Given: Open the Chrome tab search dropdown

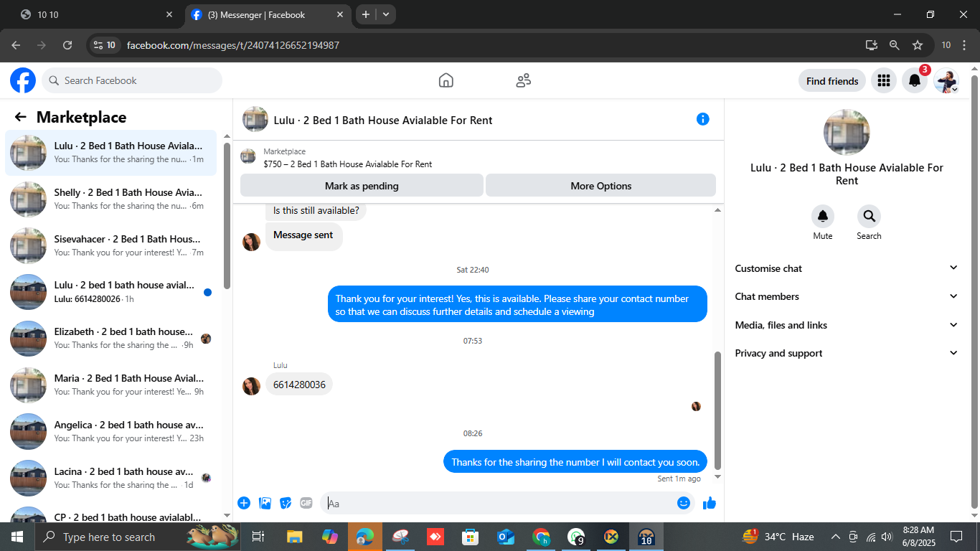Looking at the screenshot, I should [x=386, y=14].
